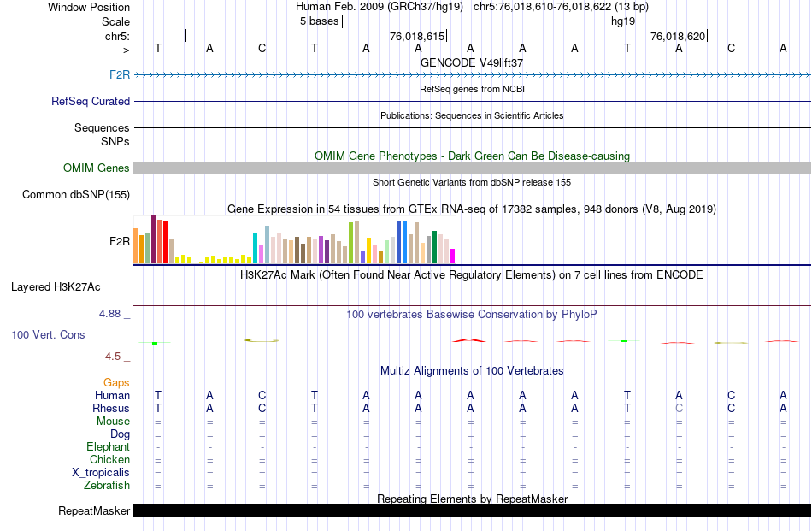
Task: Select the Elephant species label
Action: 109,446
